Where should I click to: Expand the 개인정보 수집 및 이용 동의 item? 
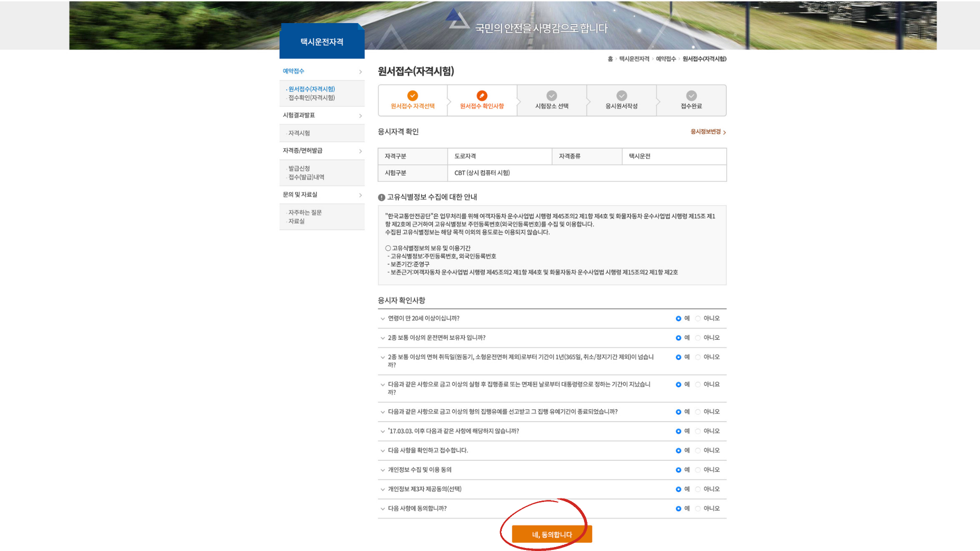tap(383, 469)
